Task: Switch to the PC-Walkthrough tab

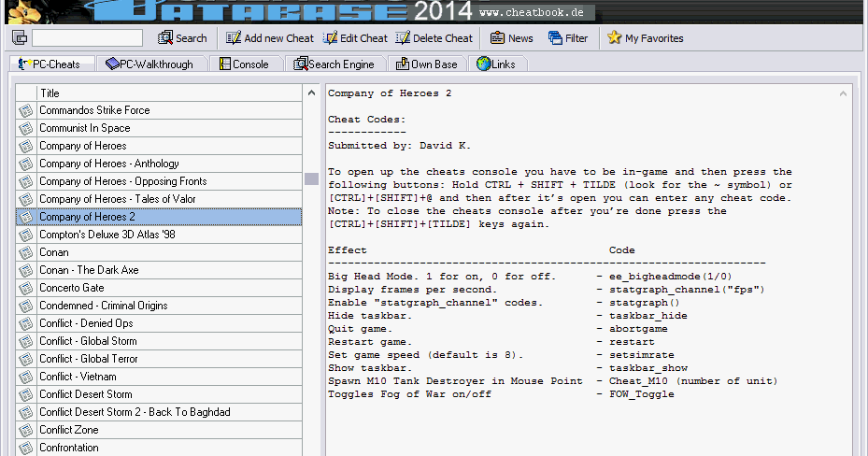Action: (x=150, y=64)
